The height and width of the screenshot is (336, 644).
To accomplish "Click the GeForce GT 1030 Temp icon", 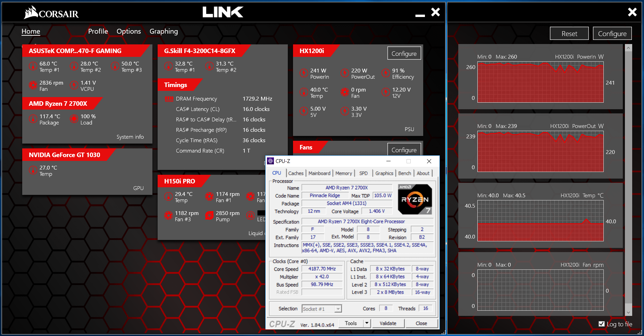I will click(33, 170).
